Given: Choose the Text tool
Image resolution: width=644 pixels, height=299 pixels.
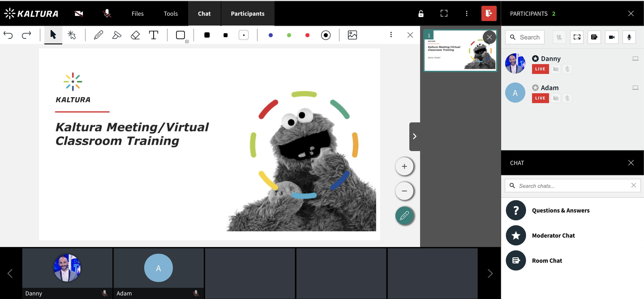Looking at the screenshot, I should pyautogui.click(x=154, y=35).
